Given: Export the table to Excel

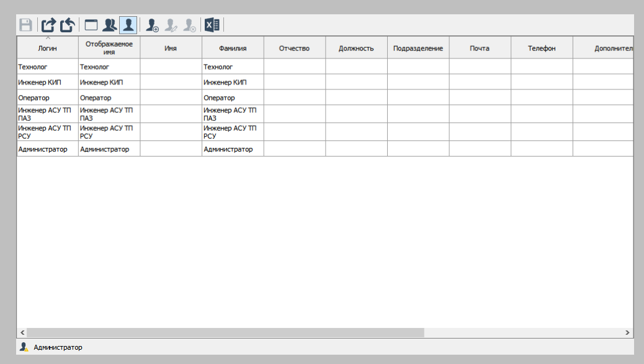Looking at the screenshot, I should (x=212, y=25).
